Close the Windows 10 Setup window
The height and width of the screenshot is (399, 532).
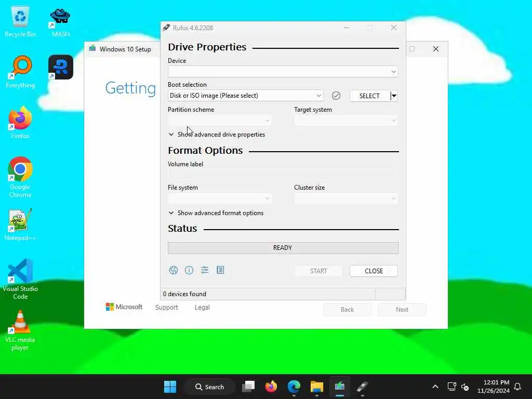[436, 49]
